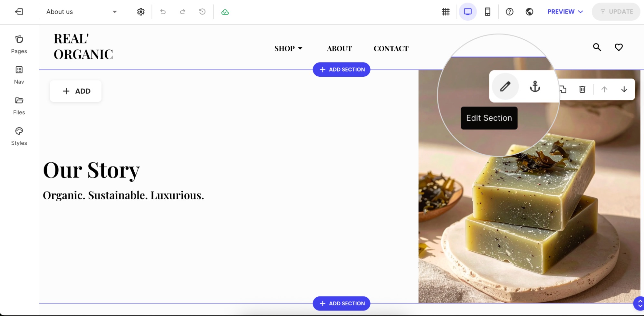Click the top ADD SECTION button
The image size is (644, 316).
pyautogui.click(x=341, y=70)
